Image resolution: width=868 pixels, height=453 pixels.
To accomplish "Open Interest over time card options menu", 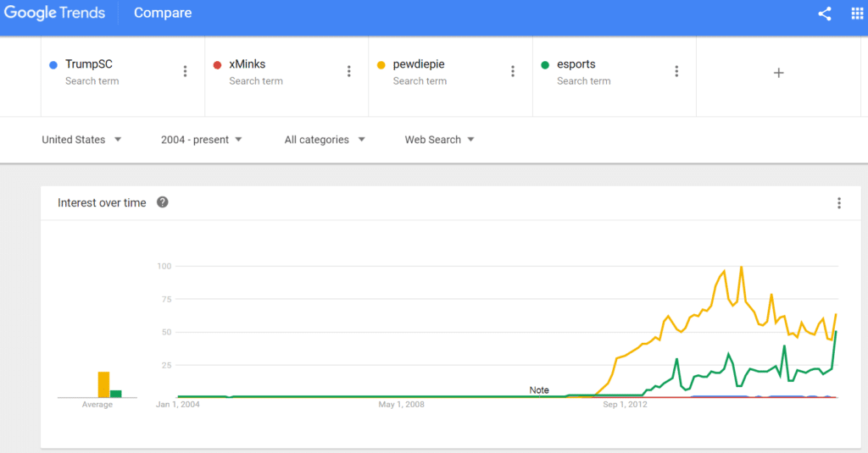I will click(839, 203).
